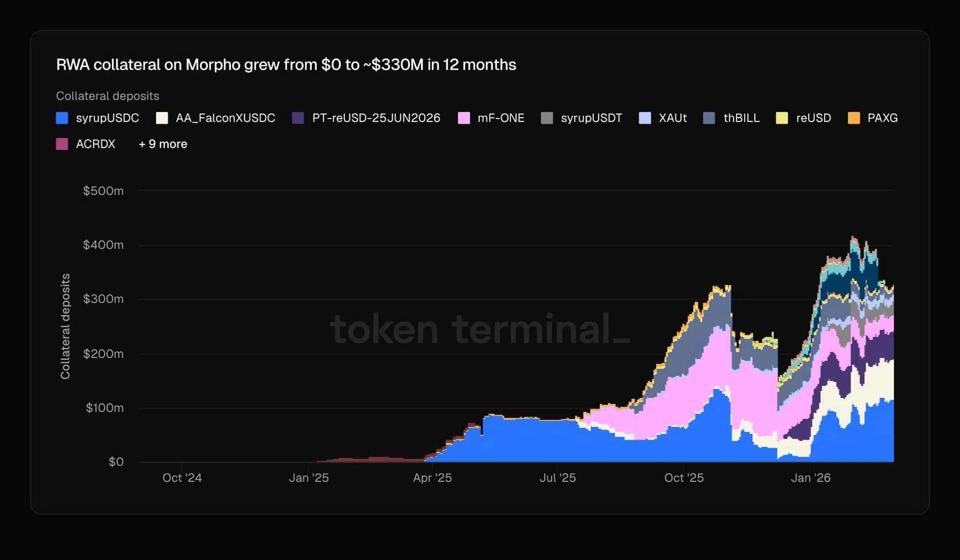Click the syrupUSDT gray legend swatch

click(x=547, y=118)
